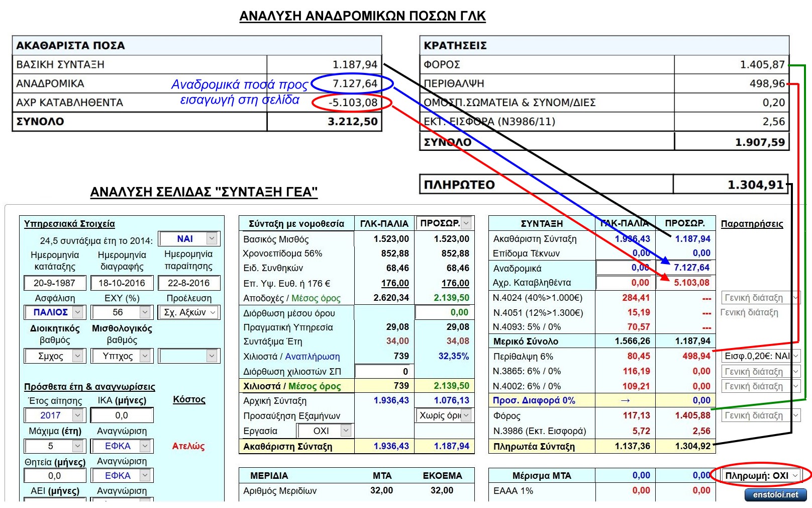Click the Θητεία (μήνες) input field
This screenshot has height=508, width=812.
[54, 476]
